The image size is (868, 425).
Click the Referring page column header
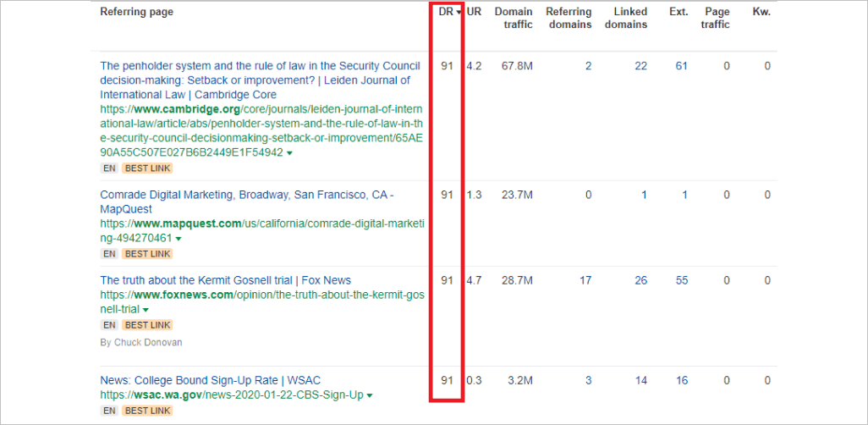coord(137,12)
